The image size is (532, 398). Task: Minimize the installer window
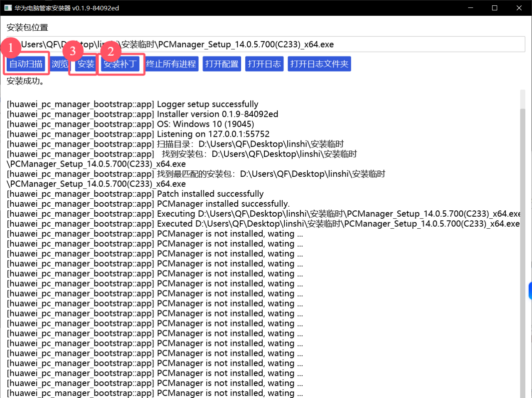point(470,8)
